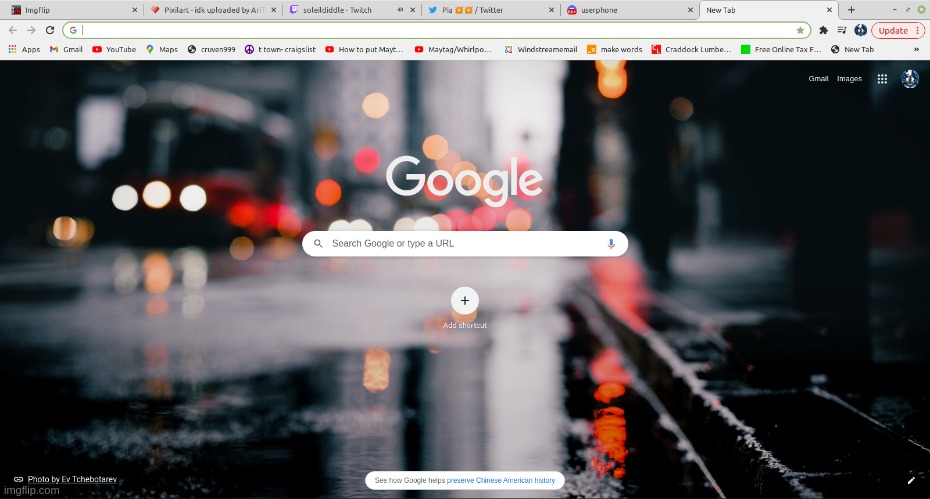Switch to the Pixilart tab
Image resolution: width=930 pixels, height=499 pixels.
[212, 10]
